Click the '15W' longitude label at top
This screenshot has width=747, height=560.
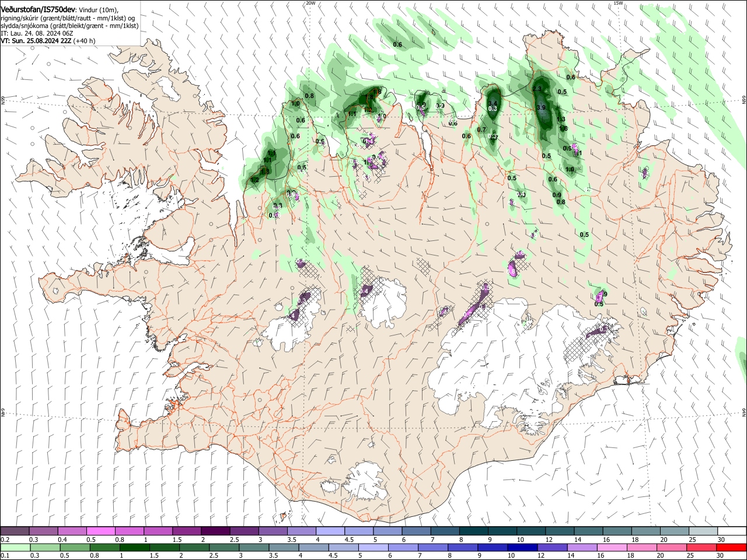click(618, 3)
